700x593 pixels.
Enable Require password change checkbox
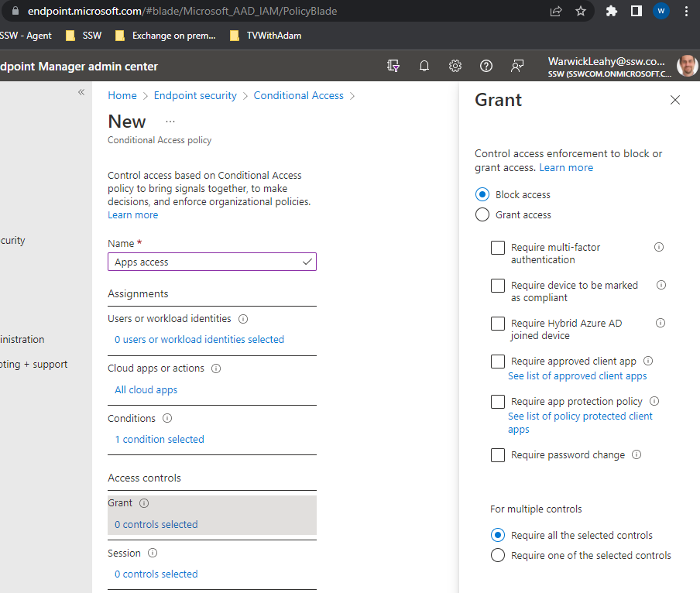tap(498, 455)
